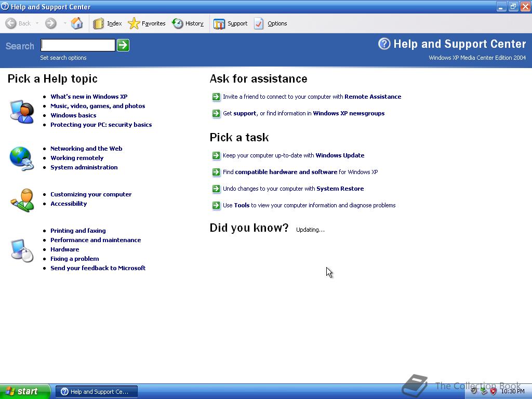532x399 pixels.
Task: Open the Accessibility help topic
Action: [69, 204]
